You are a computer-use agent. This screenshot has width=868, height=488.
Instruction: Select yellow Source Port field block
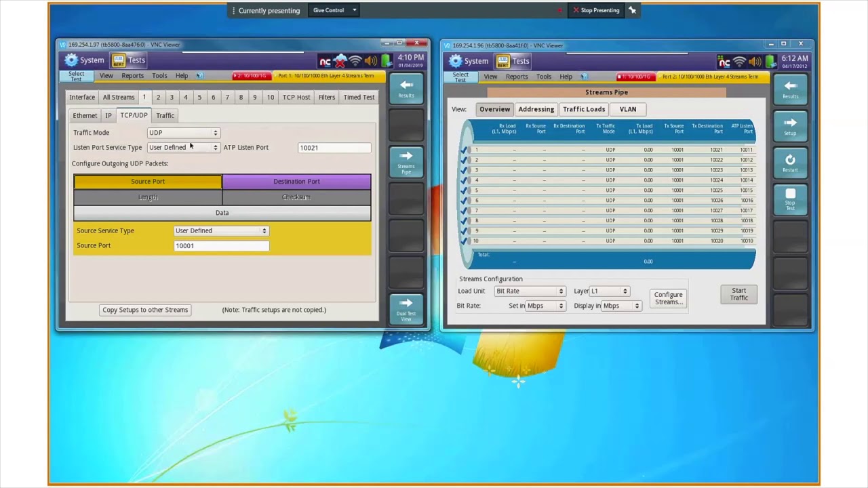point(148,182)
